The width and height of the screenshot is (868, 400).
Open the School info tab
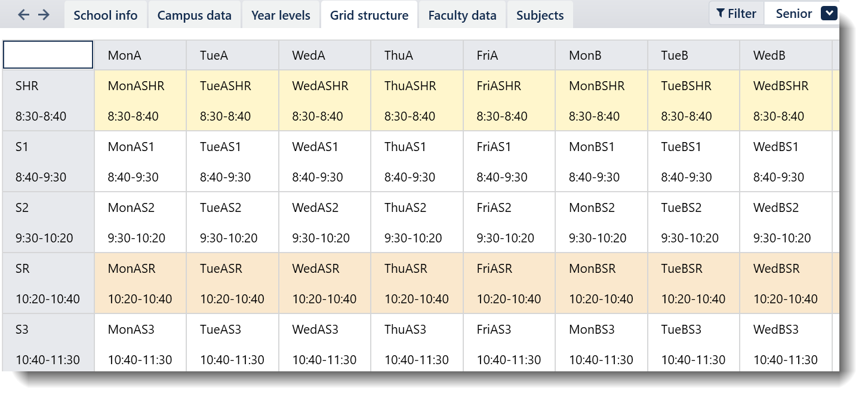[x=105, y=16]
